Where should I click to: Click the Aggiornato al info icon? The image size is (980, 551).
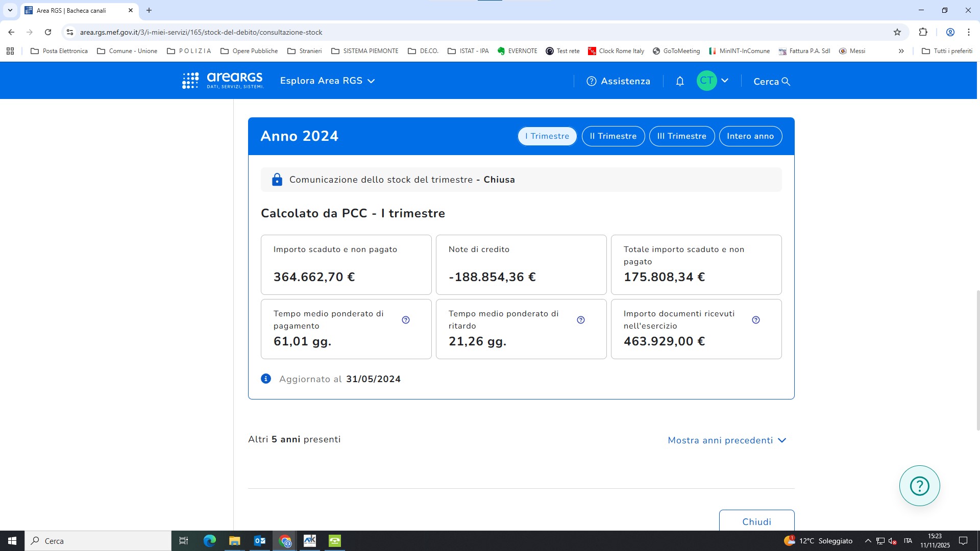(266, 379)
